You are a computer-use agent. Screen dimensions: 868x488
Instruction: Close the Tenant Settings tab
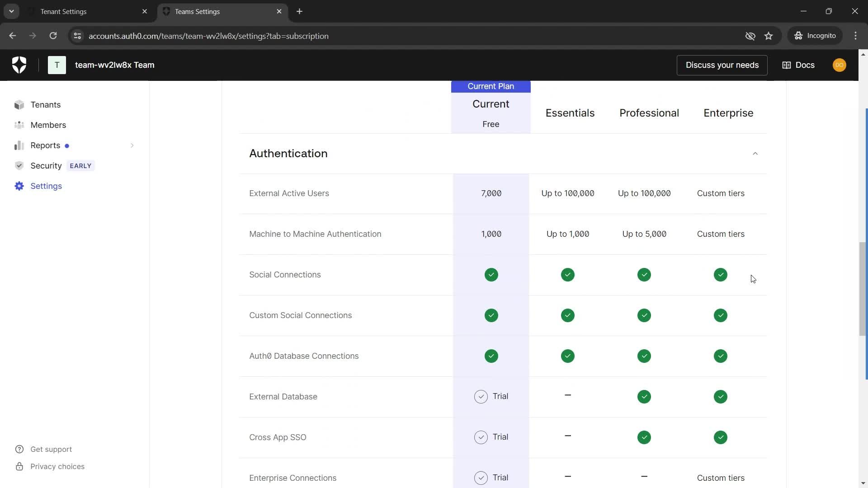(145, 11)
